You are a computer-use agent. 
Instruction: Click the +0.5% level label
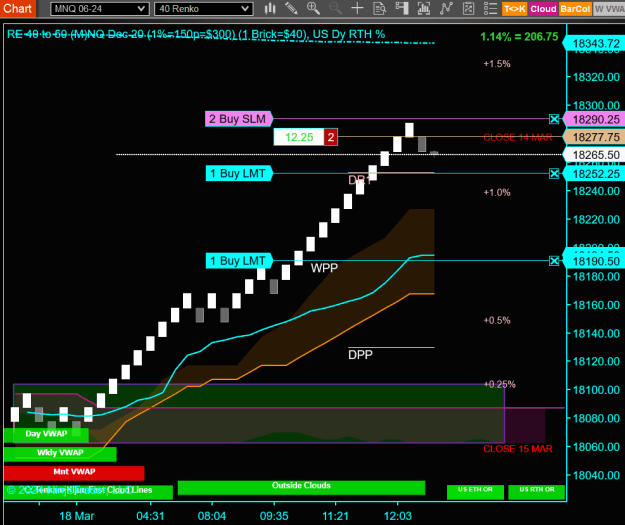[x=497, y=321]
